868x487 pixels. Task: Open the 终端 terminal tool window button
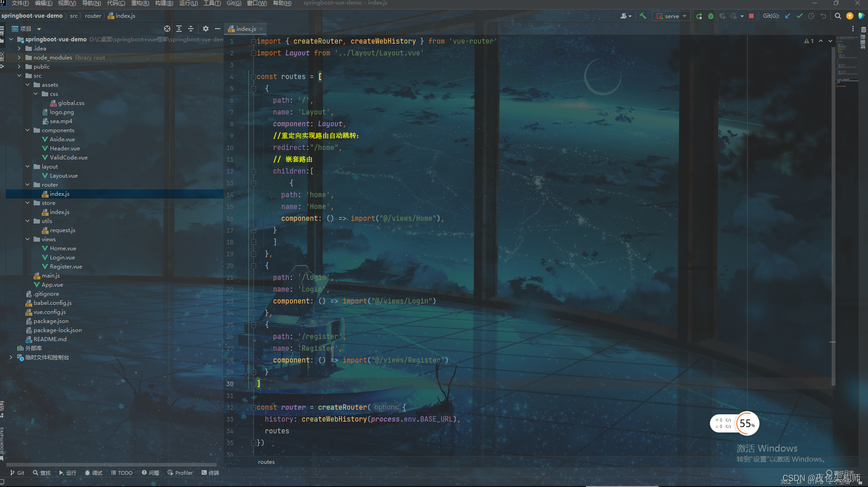point(210,473)
